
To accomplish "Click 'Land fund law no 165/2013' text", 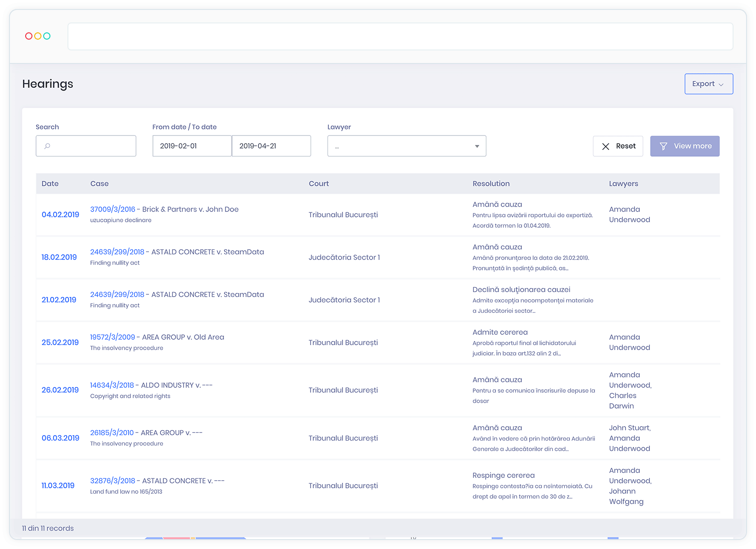I will pos(126,491).
